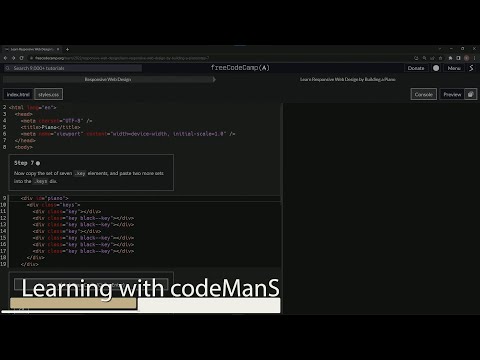Open the Responsive Web Design breadcrumb
Image resolution: width=480 pixels, height=360 pixels.
(108, 79)
